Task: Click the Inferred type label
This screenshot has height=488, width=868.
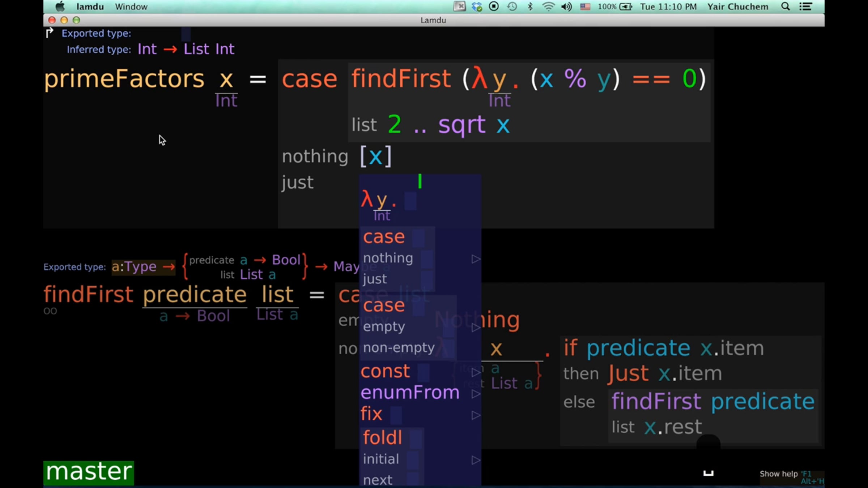Action: [x=99, y=50]
